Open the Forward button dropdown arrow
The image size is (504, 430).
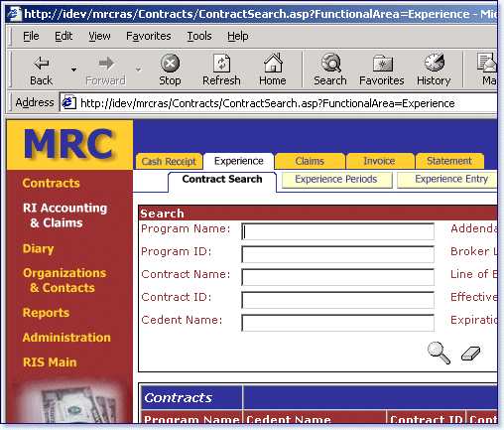click(x=139, y=70)
